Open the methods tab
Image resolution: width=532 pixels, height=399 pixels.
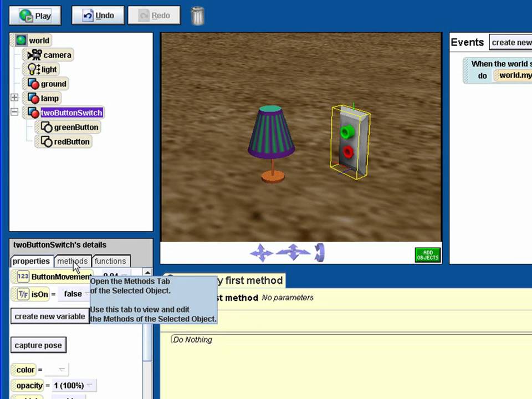(x=72, y=261)
